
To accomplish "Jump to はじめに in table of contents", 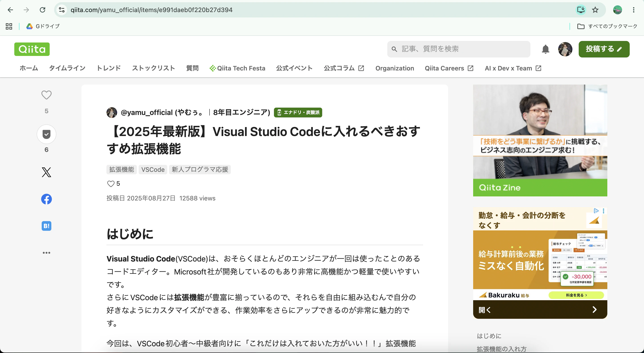I will tap(489, 336).
